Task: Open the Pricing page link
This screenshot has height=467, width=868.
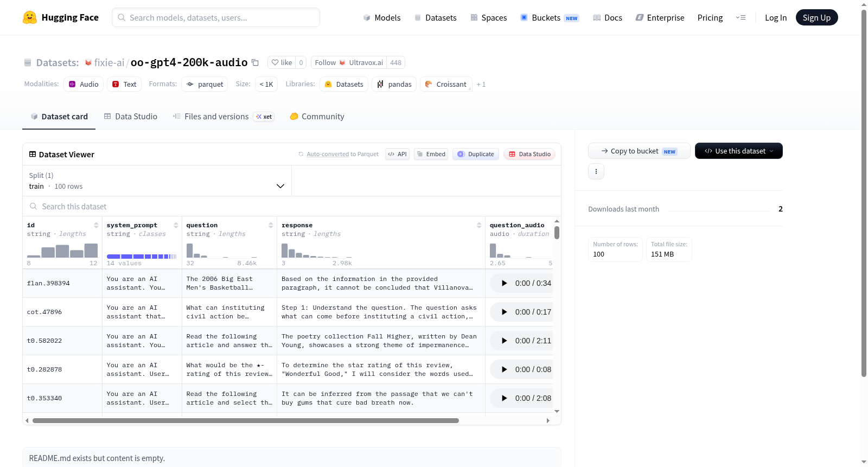Action: tap(710, 17)
